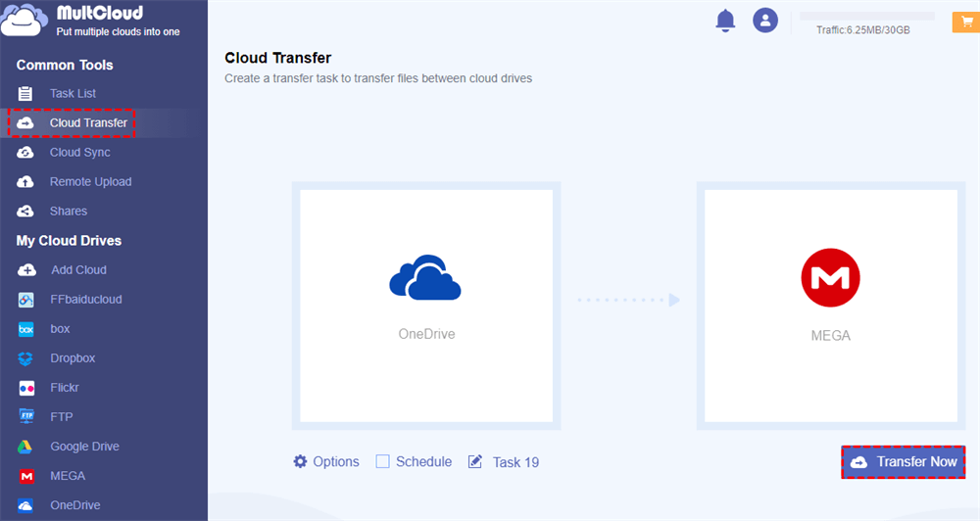Go to Remote Upload
980x521 pixels.
point(90,182)
